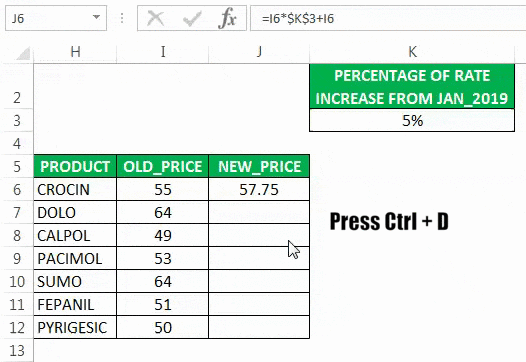The image size is (526, 362).
Task: Select row 8 header
Action: pos(17,236)
